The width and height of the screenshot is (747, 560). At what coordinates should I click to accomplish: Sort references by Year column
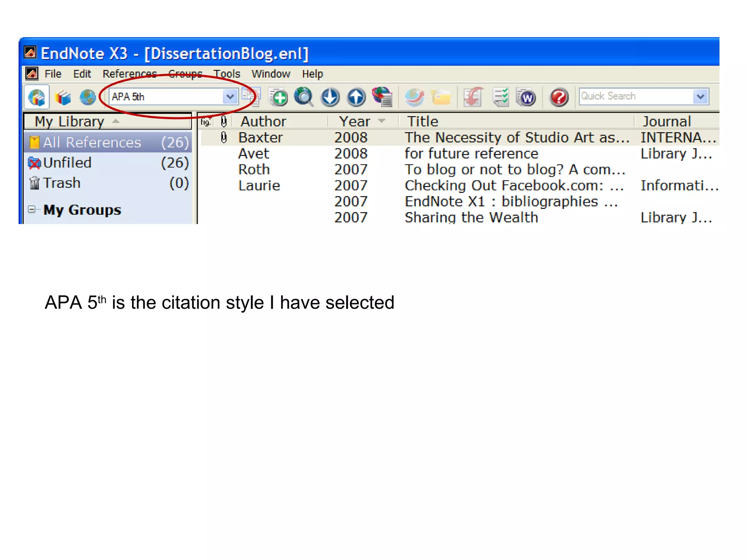click(363, 121)
